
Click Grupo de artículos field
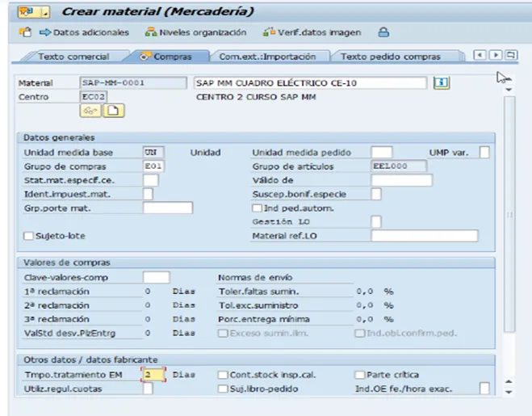click(x=399, y=166)
